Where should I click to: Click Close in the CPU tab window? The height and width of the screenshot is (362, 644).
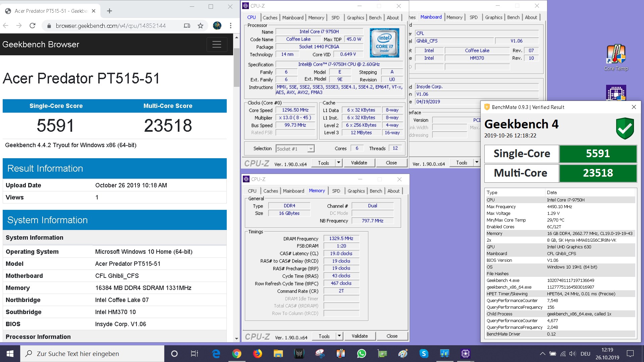tap(391, 163)
